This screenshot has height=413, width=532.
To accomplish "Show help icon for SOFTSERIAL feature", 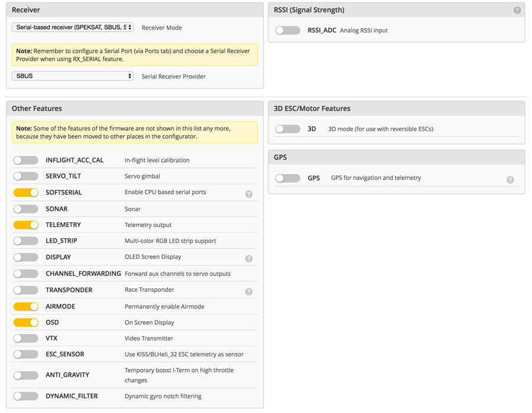I will click(249, 194).
